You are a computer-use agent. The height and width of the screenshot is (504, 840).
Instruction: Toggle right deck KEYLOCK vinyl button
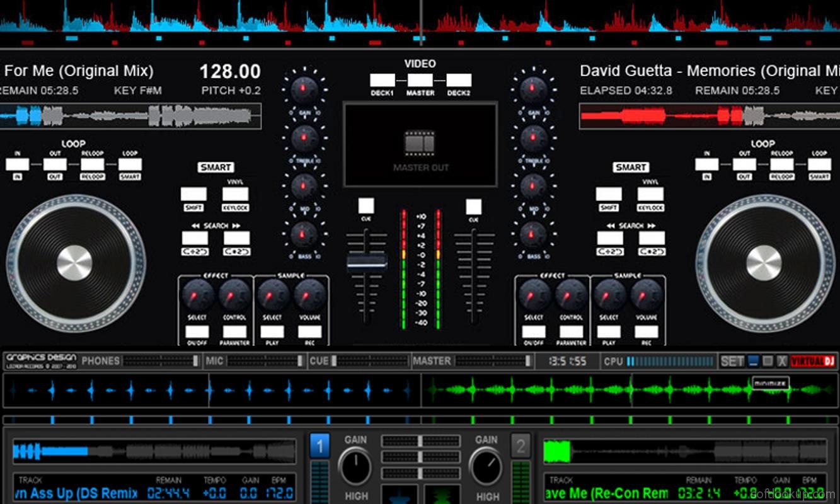coord(650,194)
